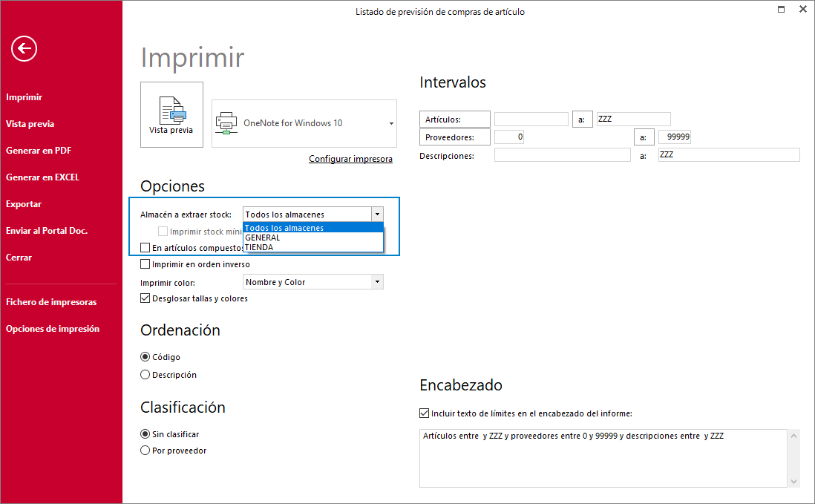Image resolution: width=815 pixels, height=504 pixels.
Task: Click the Configurar impresora link
Action: point(350,159)
